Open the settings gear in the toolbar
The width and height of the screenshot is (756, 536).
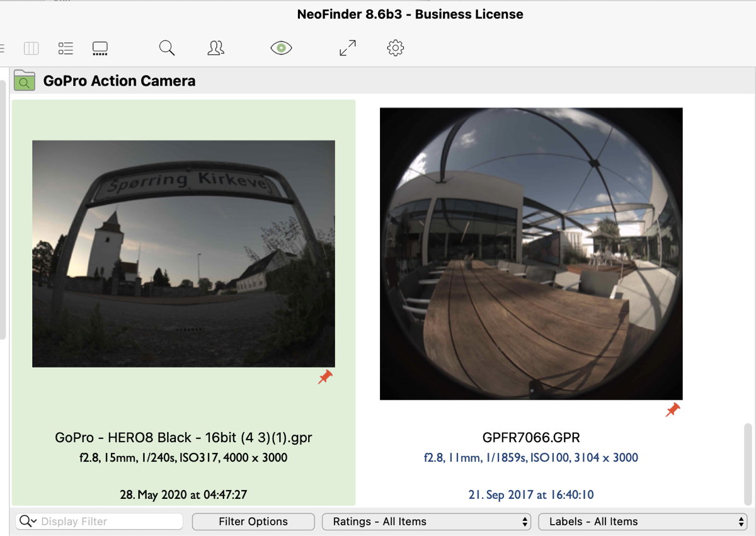click(x=395, y=47)
